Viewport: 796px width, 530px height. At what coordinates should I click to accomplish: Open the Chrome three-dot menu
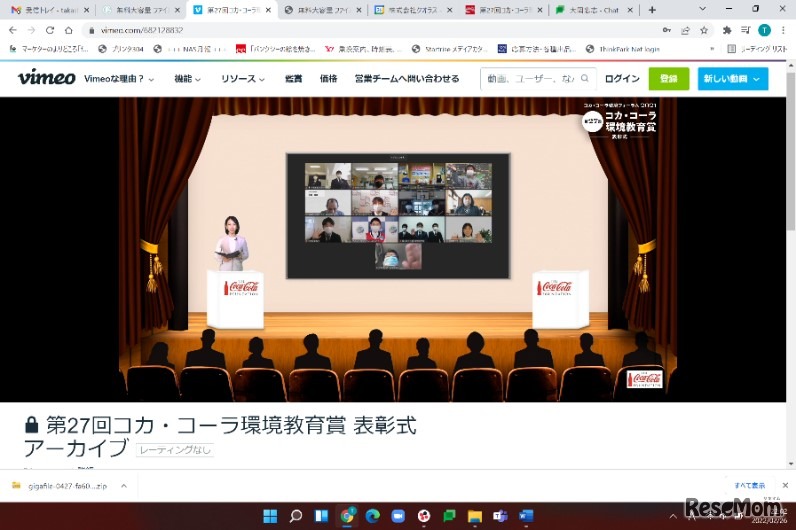coord(783,30)
